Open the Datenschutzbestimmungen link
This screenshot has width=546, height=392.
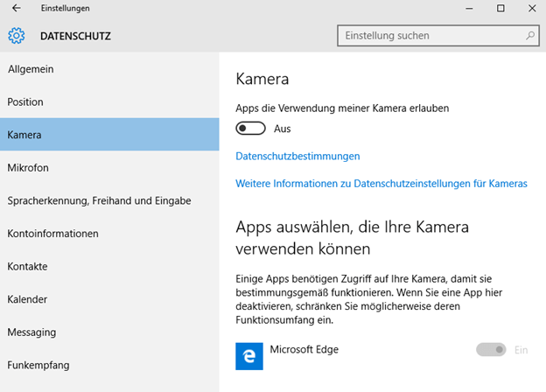pos(297,156)
